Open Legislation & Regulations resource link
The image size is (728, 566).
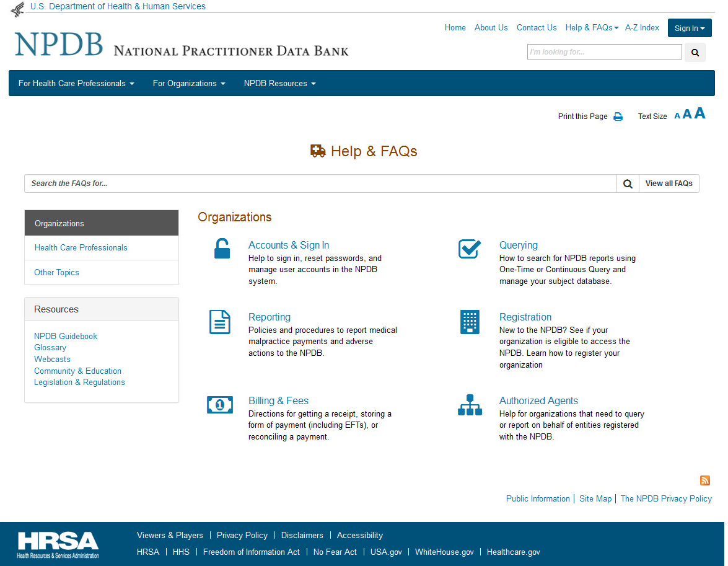[79, 382]
